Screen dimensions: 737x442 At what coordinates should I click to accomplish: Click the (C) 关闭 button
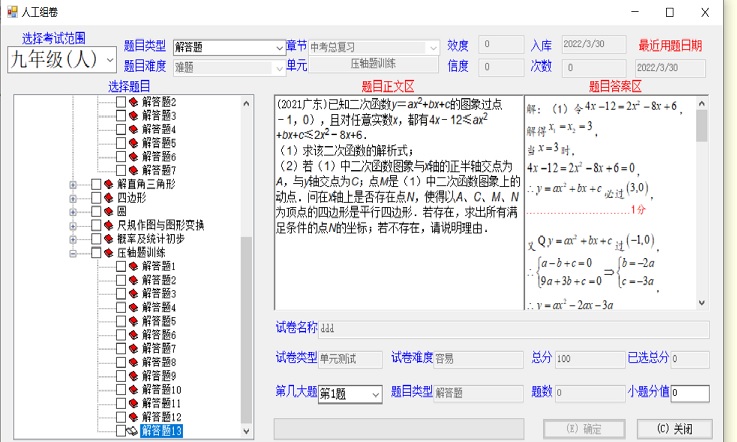pos(674,429)
